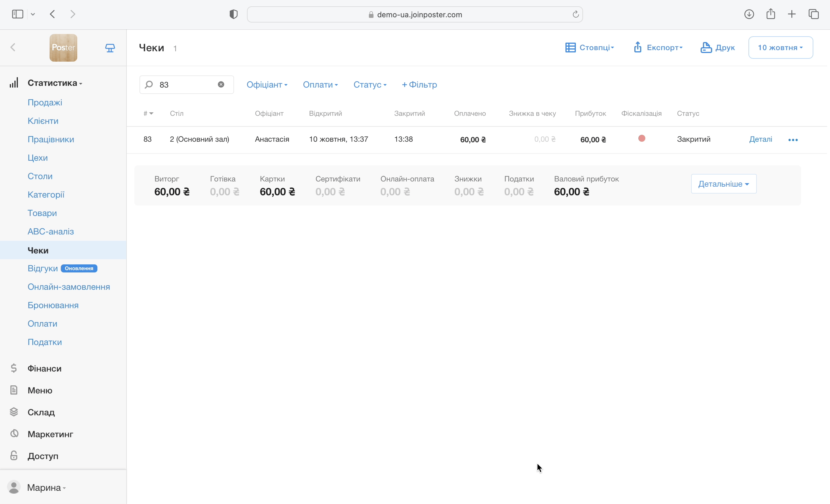
Task: Open the Фінанси section via the dollar icon
Action: coord(14,368)
